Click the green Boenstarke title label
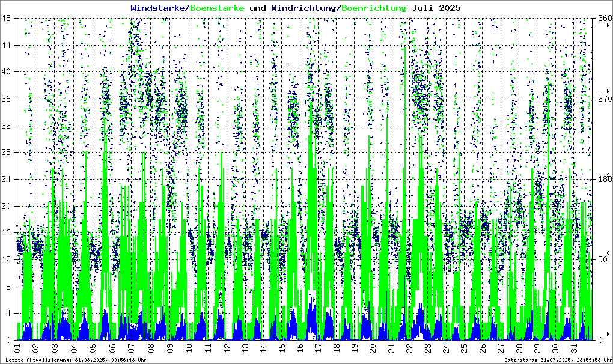The width and height of the screenshot is (613, 364). tap(217, 8)
